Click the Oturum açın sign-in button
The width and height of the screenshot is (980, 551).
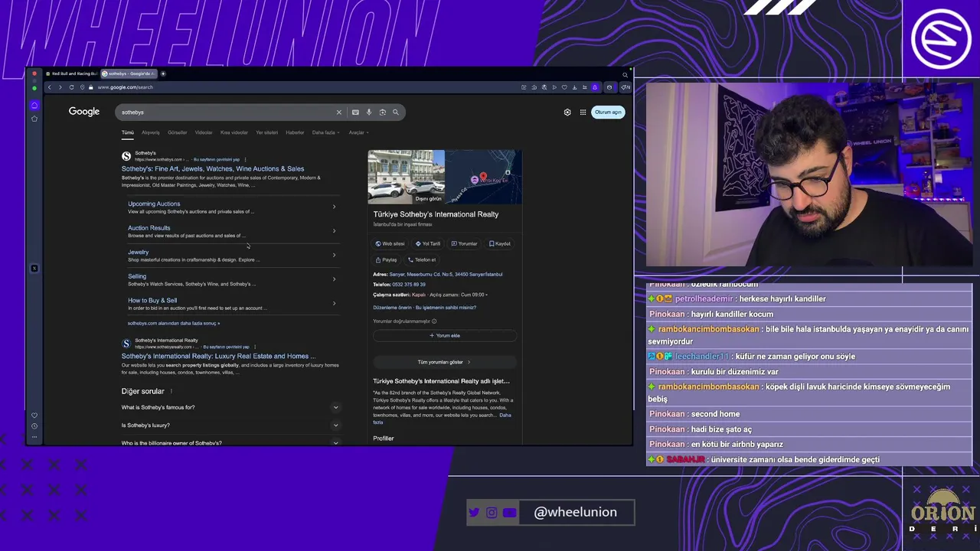pyautogui.click(x=608, y=112)
